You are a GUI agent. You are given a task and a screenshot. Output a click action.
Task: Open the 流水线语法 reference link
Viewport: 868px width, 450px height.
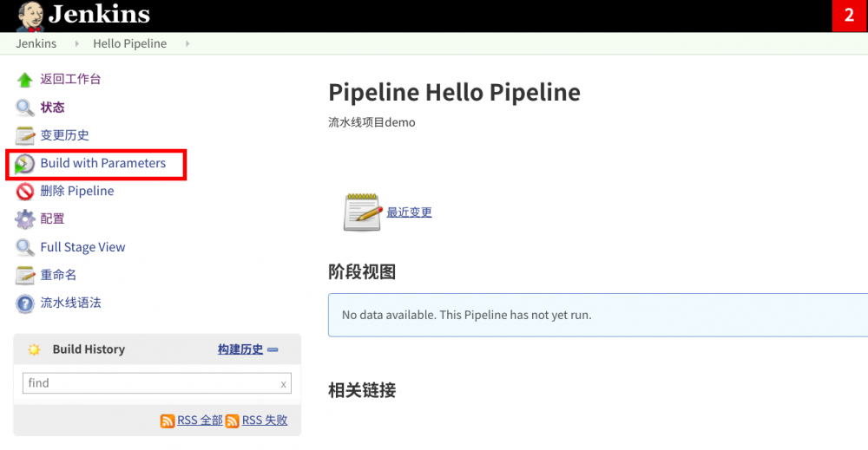70,303
